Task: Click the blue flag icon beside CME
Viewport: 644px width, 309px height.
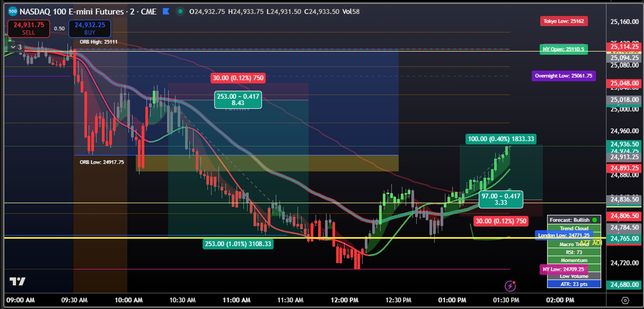Action: 166,11
